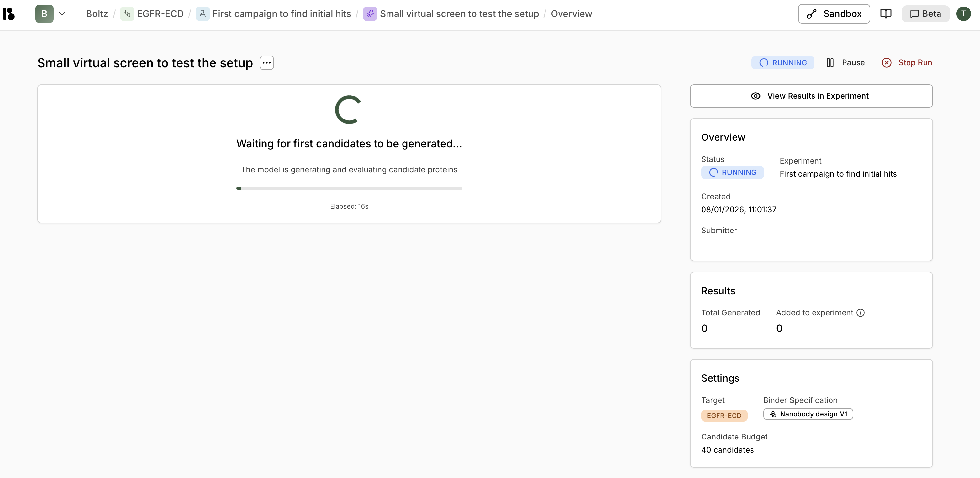Click the EGFR-ECD target tag in Settings
This screenshot has height=478, width=980.
click(724, 416)
